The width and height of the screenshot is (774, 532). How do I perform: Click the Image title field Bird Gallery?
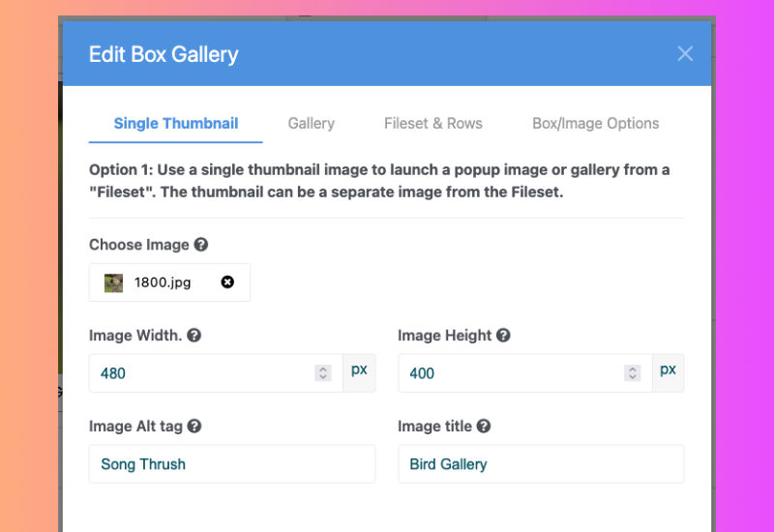(541, 464)
